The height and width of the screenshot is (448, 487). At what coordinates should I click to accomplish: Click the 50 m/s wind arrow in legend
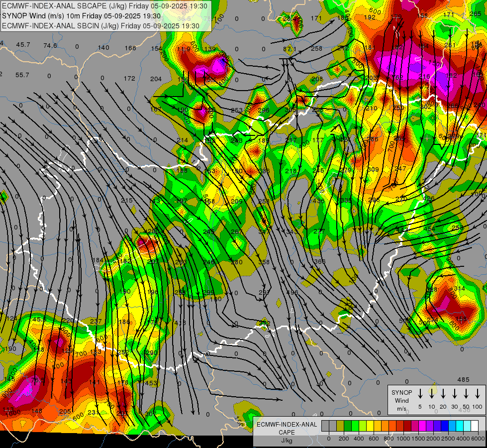click(466, 393)
